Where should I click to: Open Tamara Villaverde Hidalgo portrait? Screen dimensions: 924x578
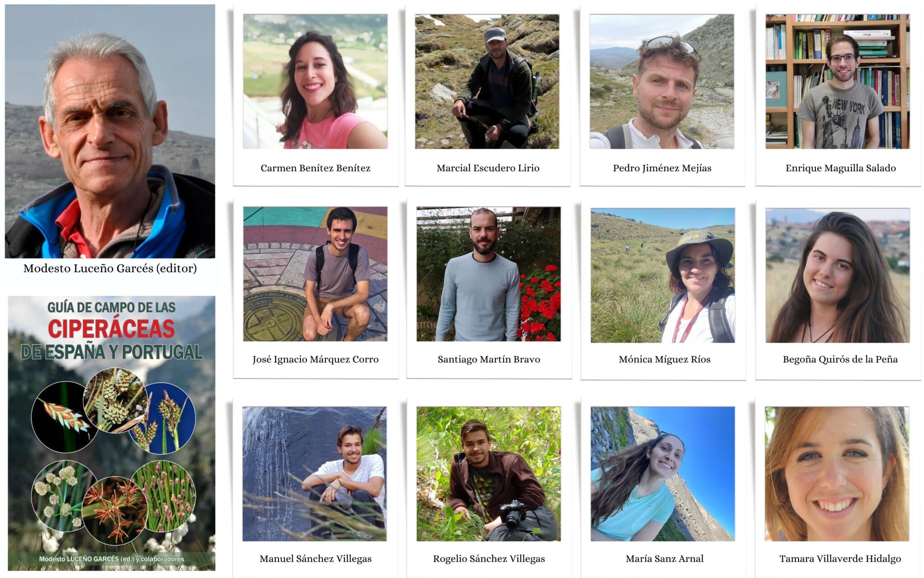(x=837, y=474)
